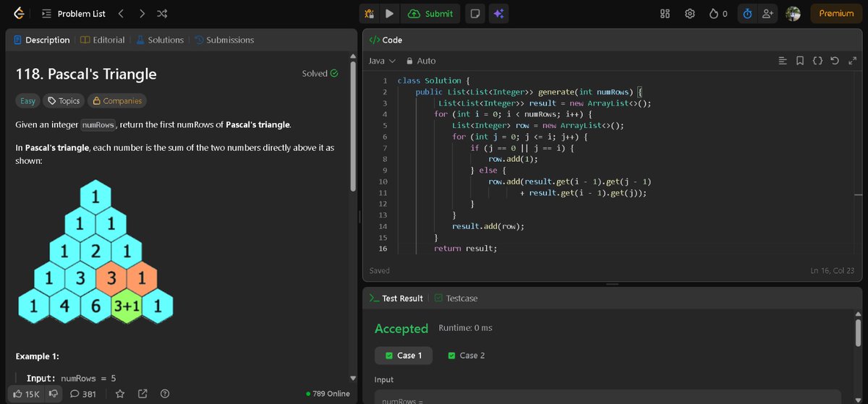This screenshot has width=868, height=404.
Task: Open the notes sticky icon
Action: click(475, 13)
